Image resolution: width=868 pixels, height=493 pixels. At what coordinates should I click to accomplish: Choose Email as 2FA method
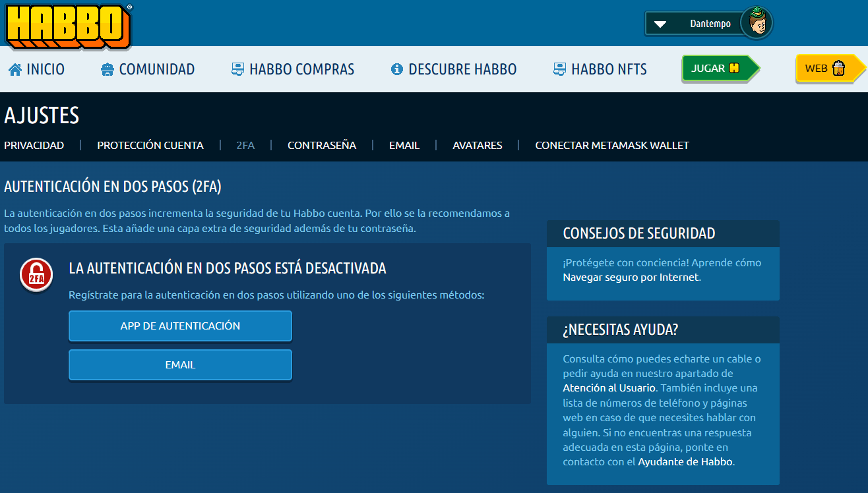click(180, 364)
